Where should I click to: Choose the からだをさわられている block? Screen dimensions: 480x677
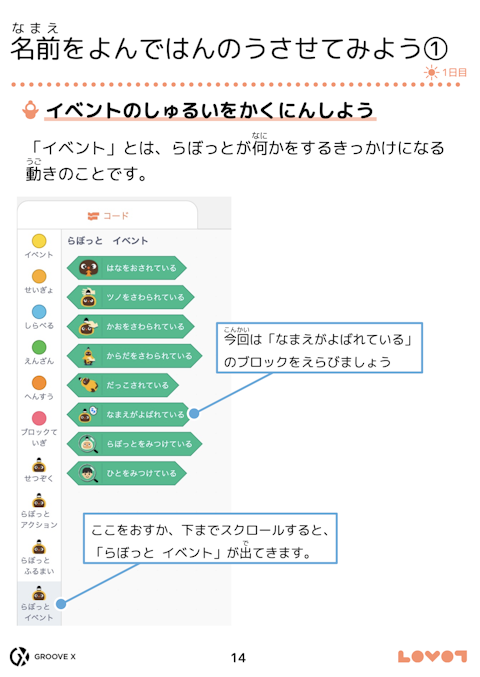point(134,356)
